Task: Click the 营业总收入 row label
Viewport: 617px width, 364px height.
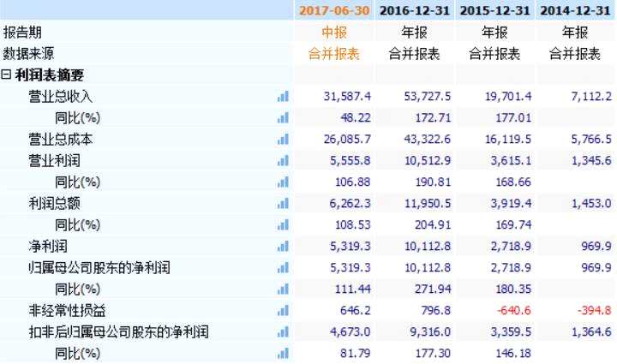Action: point(60,96)
